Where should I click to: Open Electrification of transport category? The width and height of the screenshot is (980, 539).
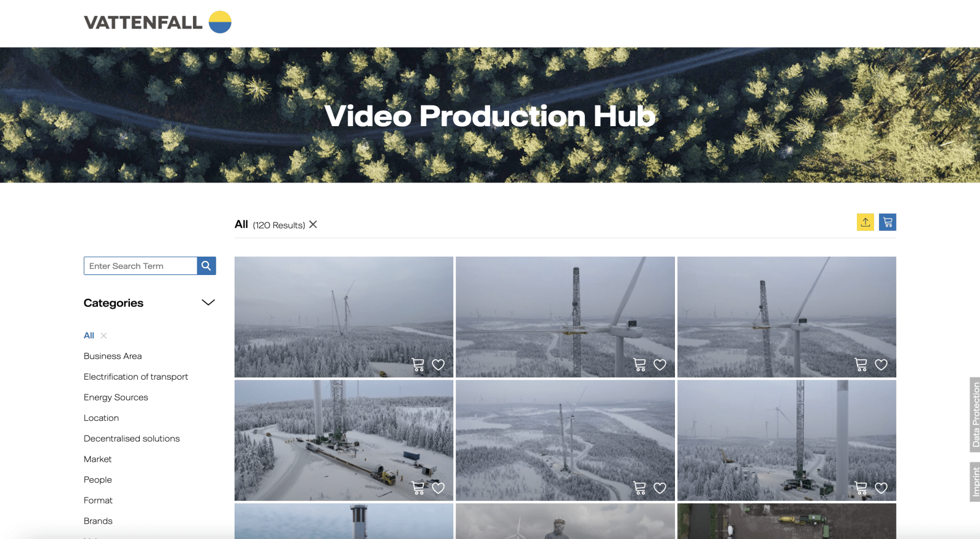136,377
